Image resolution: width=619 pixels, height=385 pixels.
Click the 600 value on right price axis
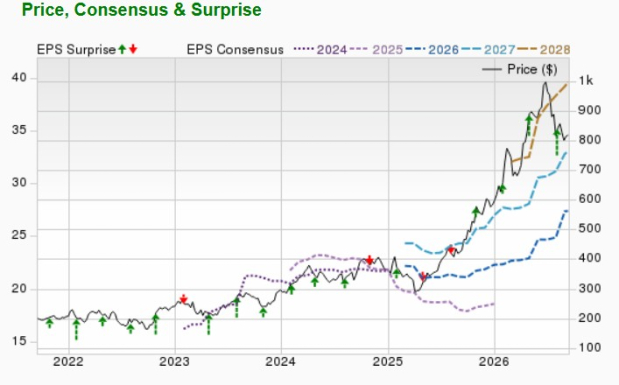click(x=590, y=199)
